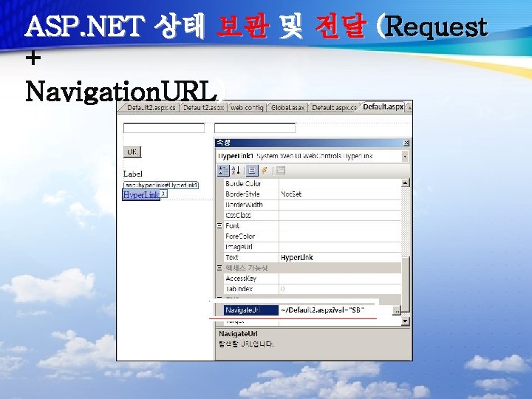This screenshot has width=532, height=399.
Task: Sort properties alphabetically (A-Z icon)
Action: point(236,171)
